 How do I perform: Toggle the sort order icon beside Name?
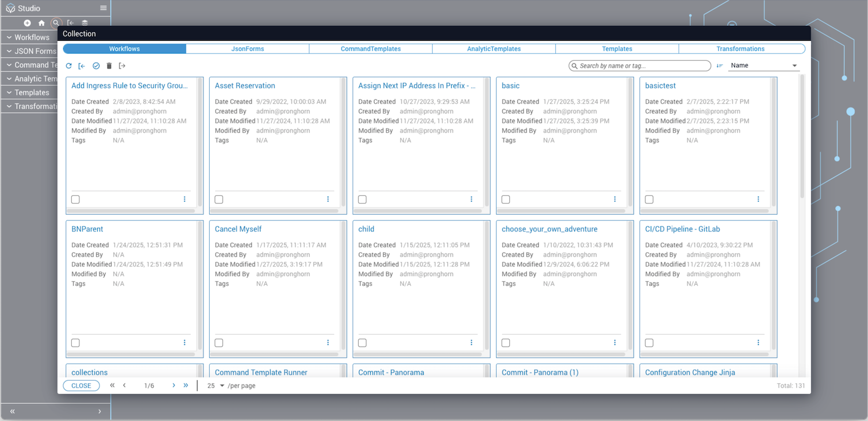720,66
